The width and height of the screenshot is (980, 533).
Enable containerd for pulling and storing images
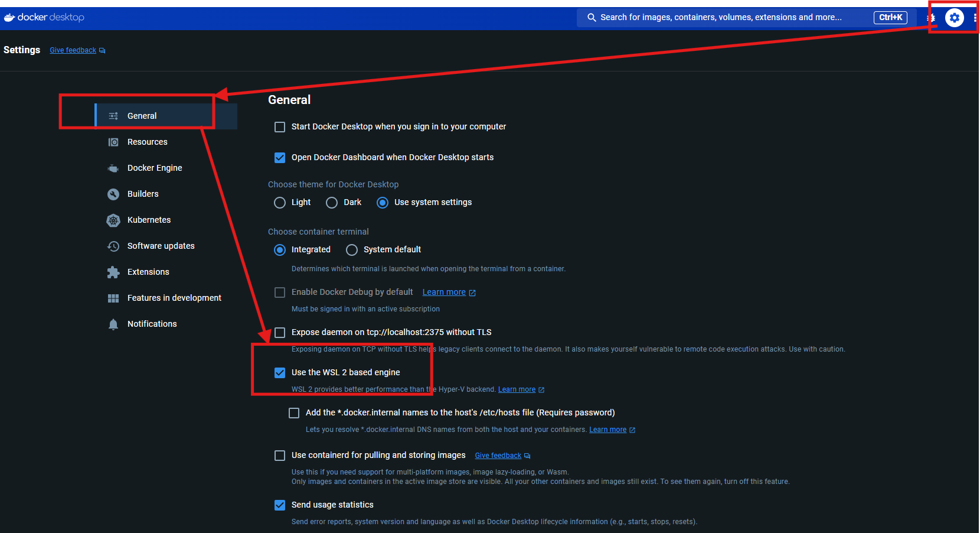pos(280,456)
